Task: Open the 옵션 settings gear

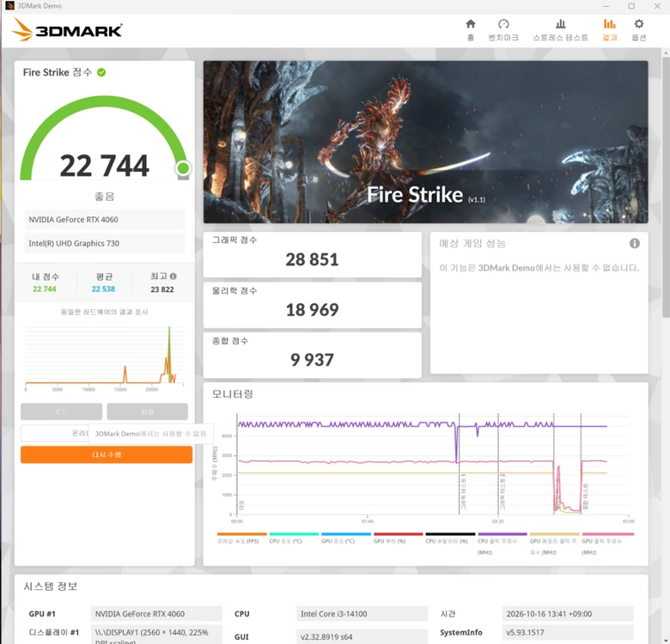Action: 639,29
